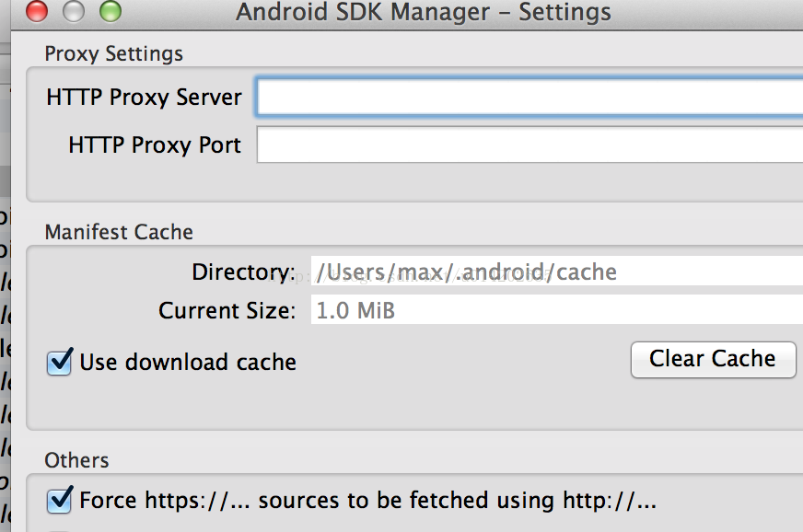Click the HTTP Proxy Port label
Viewport: 803px width, 532px height.
point(155,145)
